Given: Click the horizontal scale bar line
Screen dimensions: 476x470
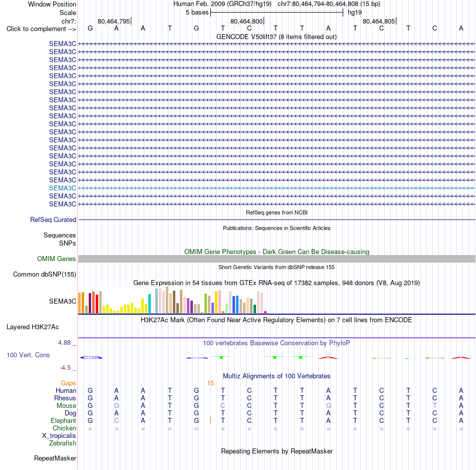Looking at the screenshot, I should tap(277, 13).
